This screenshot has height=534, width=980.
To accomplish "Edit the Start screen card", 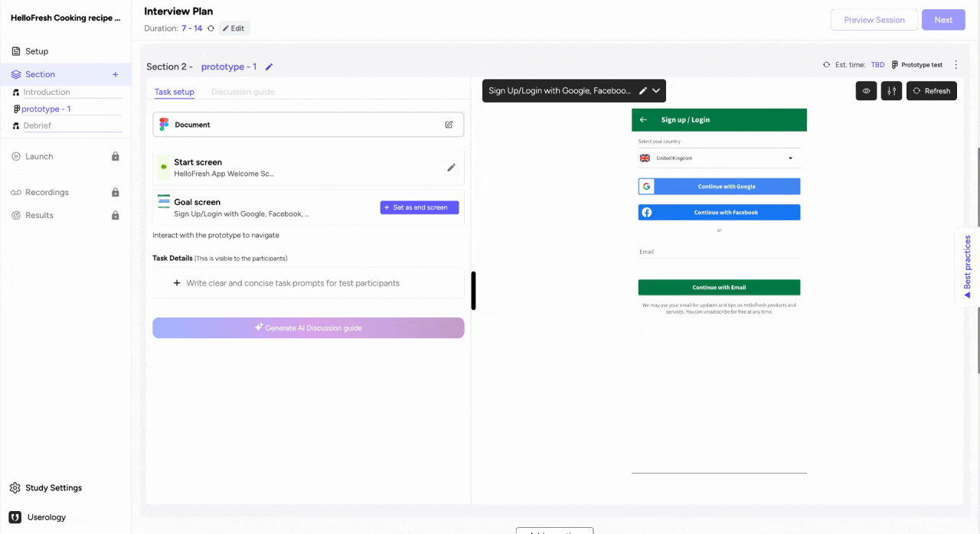I will tap(451, 168).
